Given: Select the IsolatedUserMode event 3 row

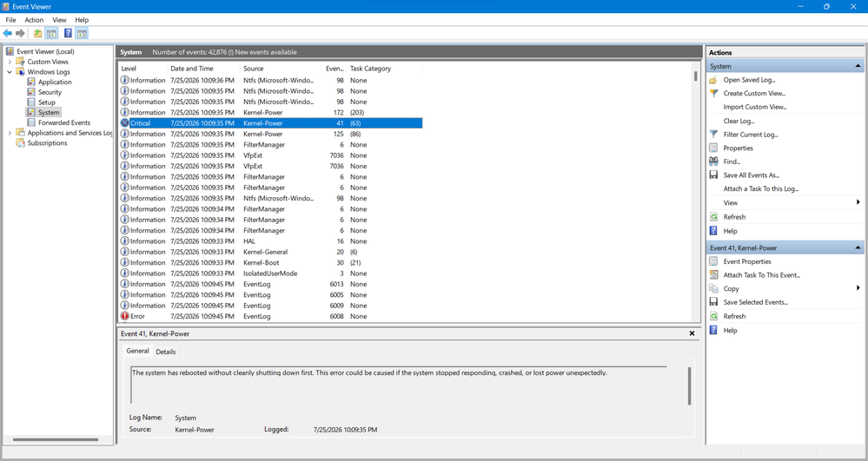Looking at the screenshot, I should (x=271, y=273).
